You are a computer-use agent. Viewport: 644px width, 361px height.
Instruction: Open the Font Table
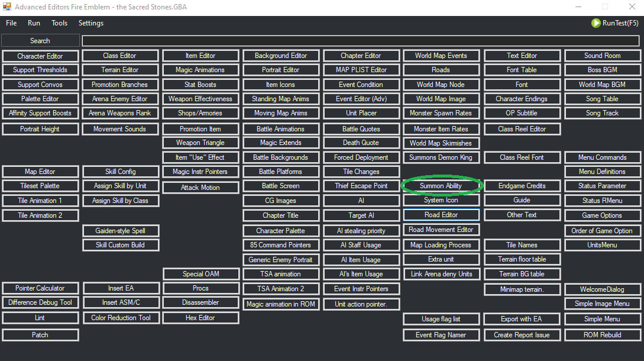pyautogui.click(x=522, y=70)
